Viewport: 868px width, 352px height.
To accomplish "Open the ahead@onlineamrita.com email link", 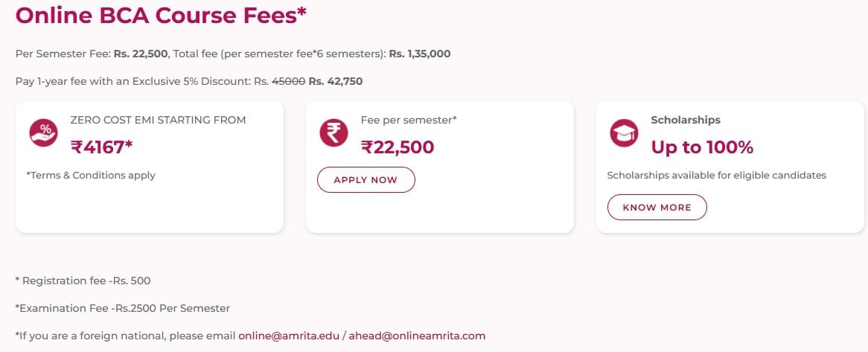I will 417,336.
